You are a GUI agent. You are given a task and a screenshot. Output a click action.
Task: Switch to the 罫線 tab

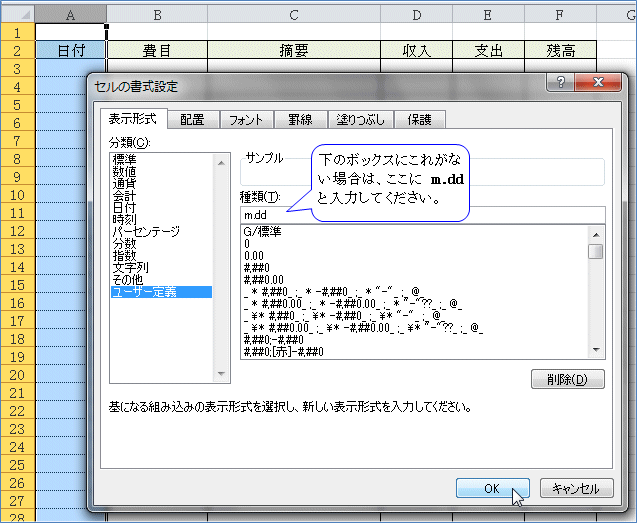300,120
